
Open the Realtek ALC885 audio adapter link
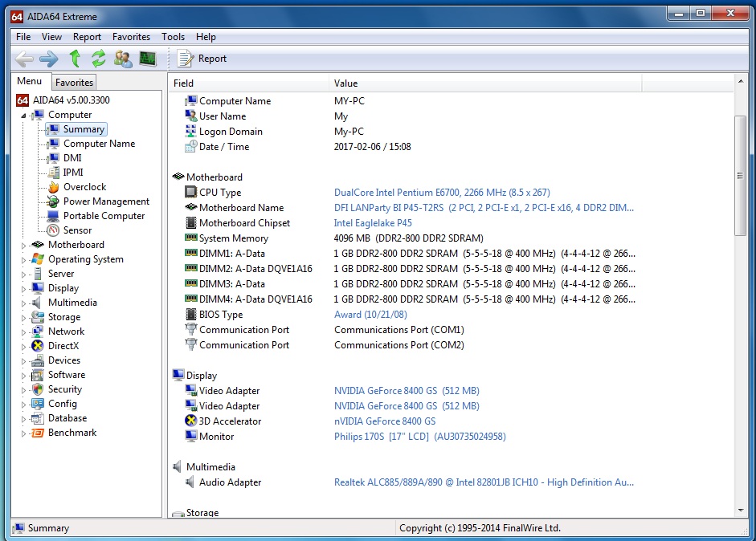coord(484,482)
